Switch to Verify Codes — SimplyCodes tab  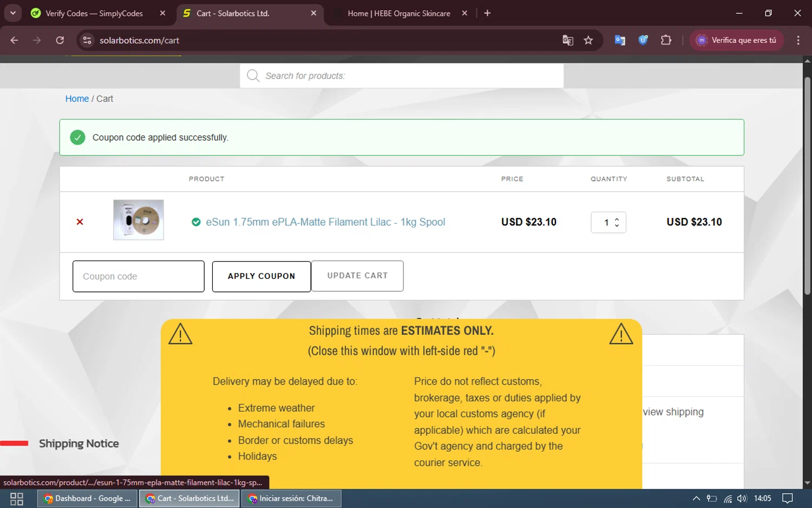tap(94, 13)
